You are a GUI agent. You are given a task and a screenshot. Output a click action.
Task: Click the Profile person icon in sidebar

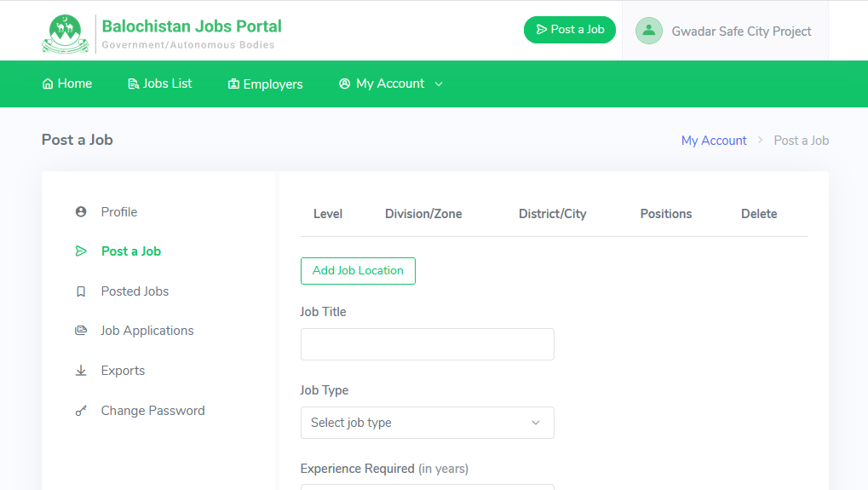[81, 212]
